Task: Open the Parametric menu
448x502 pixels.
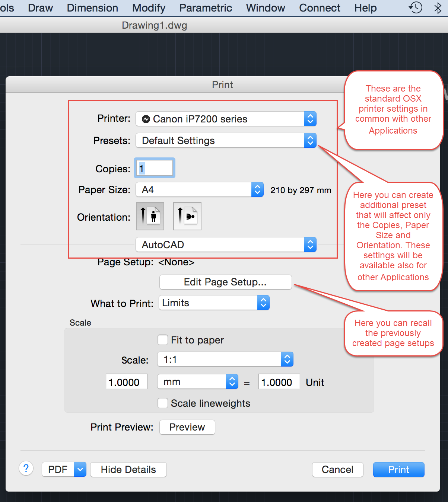Action: 205,8
